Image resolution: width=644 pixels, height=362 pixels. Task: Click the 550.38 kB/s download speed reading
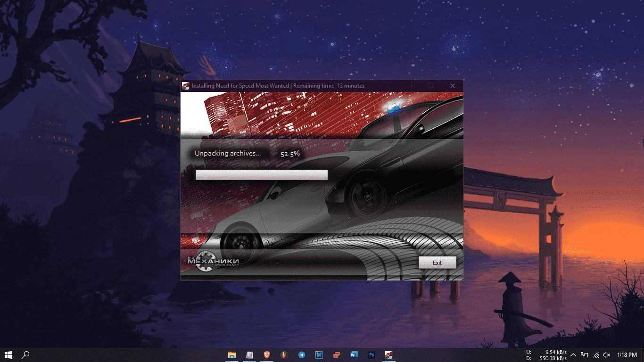553,359
